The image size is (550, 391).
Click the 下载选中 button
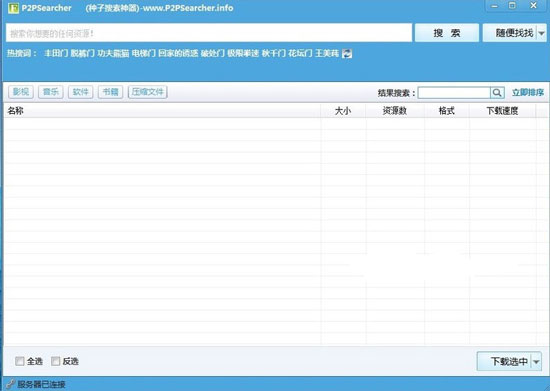(x=504, y=361)
